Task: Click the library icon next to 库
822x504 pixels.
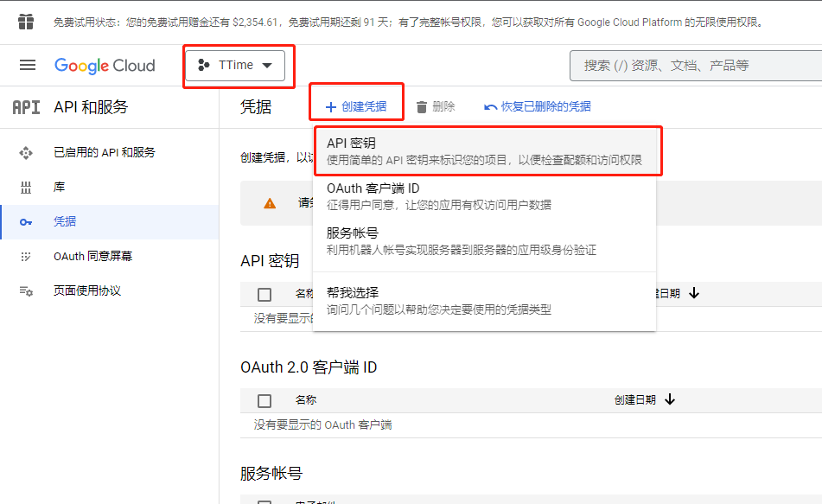Action: (x=26, y=188)
